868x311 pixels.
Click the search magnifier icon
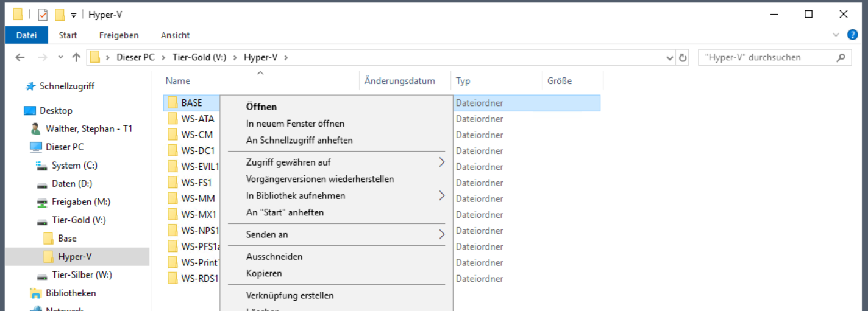click(841, 57)
